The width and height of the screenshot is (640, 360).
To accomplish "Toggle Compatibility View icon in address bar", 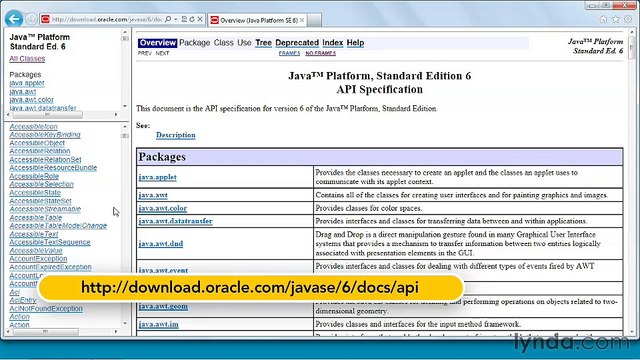I will [x=184, y=19].
